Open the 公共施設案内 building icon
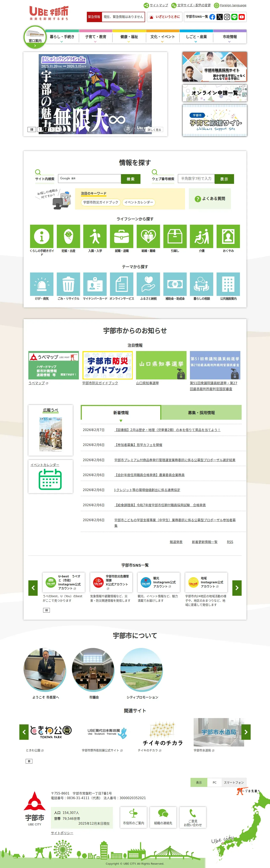Viewport: 270px width, 868px height. (228, 284)
